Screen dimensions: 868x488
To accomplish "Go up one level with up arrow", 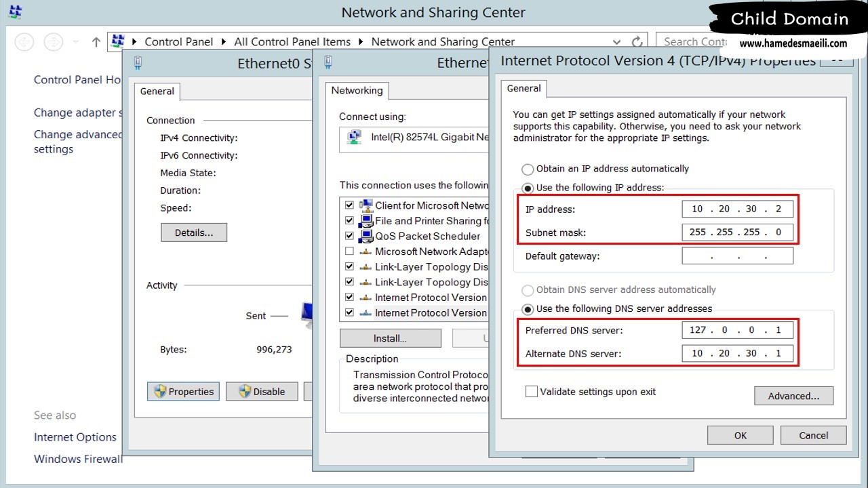I will (96, 42).
